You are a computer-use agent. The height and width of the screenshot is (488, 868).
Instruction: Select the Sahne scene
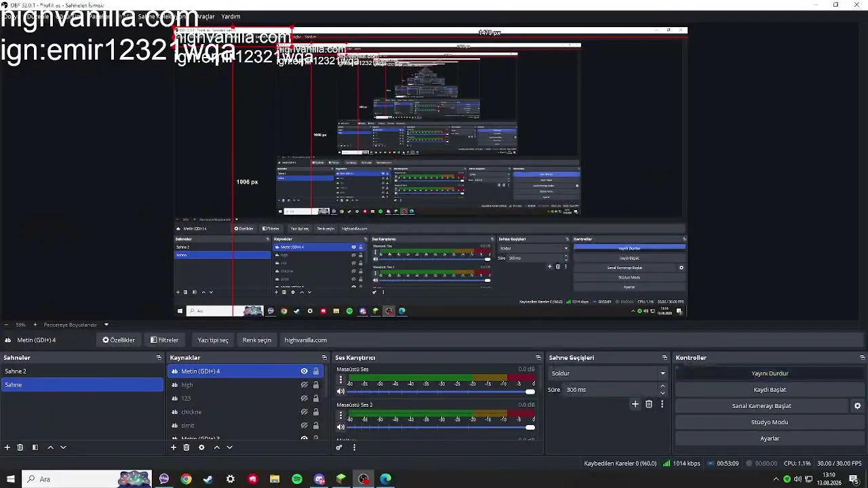[82, 385]
